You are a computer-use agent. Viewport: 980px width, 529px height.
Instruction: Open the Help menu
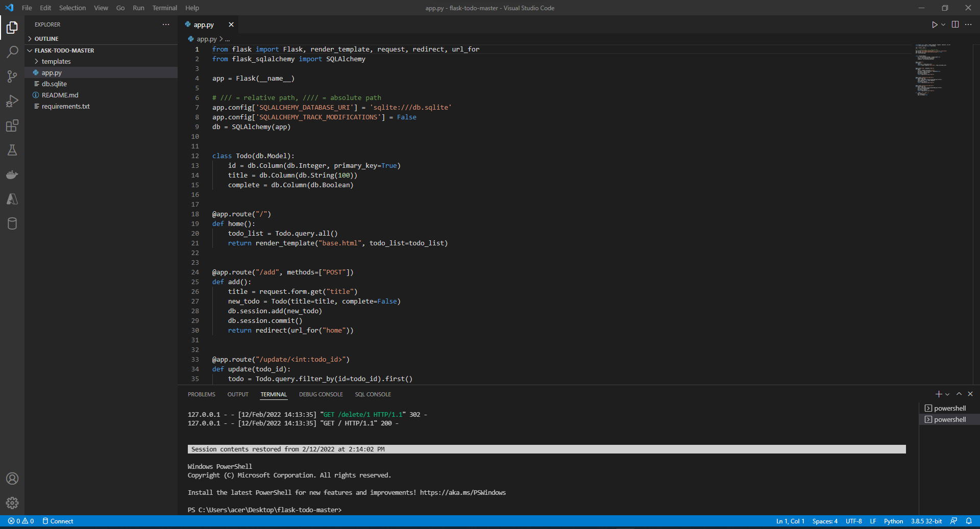tap(192, 8)
